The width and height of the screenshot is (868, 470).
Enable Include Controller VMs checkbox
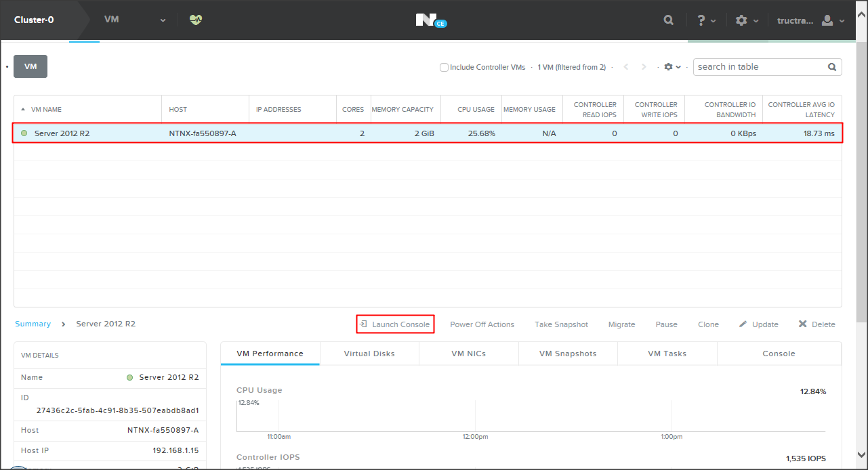point(444,67)
